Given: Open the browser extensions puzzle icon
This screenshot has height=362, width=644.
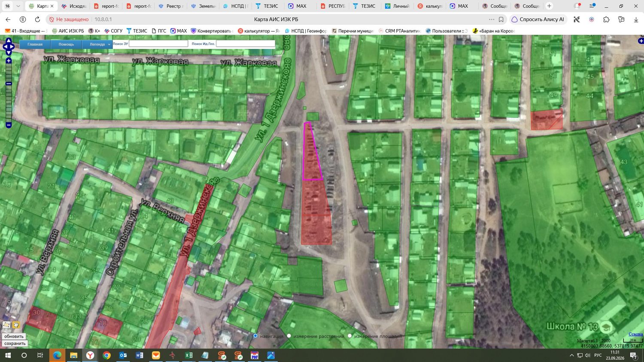Looking at the screenshot, I should (x=606, y=19).
